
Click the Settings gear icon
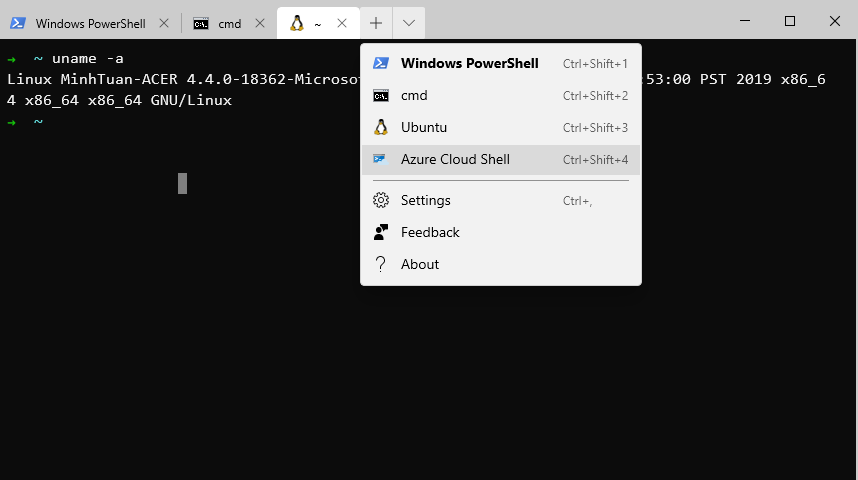(380, 200)
